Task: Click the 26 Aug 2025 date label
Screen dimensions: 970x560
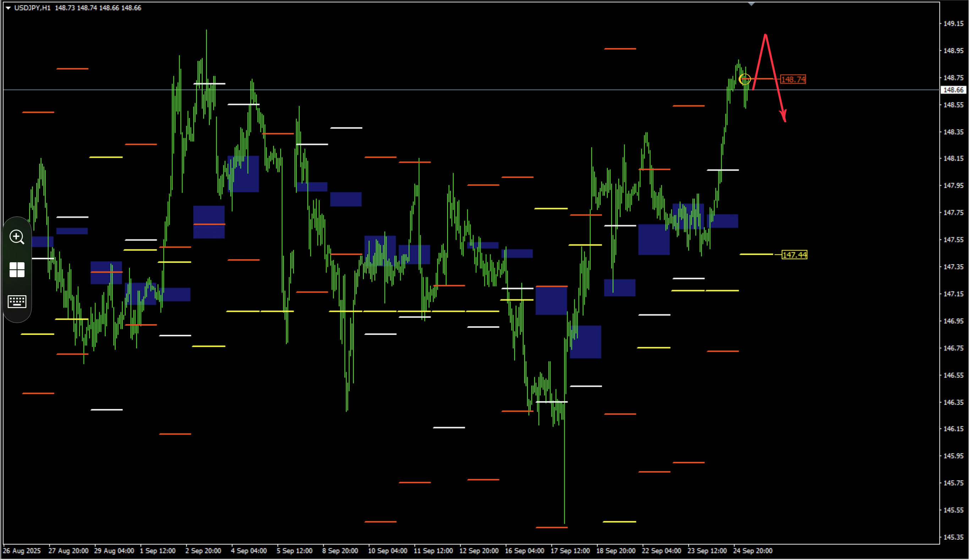Action: [22, 551]
